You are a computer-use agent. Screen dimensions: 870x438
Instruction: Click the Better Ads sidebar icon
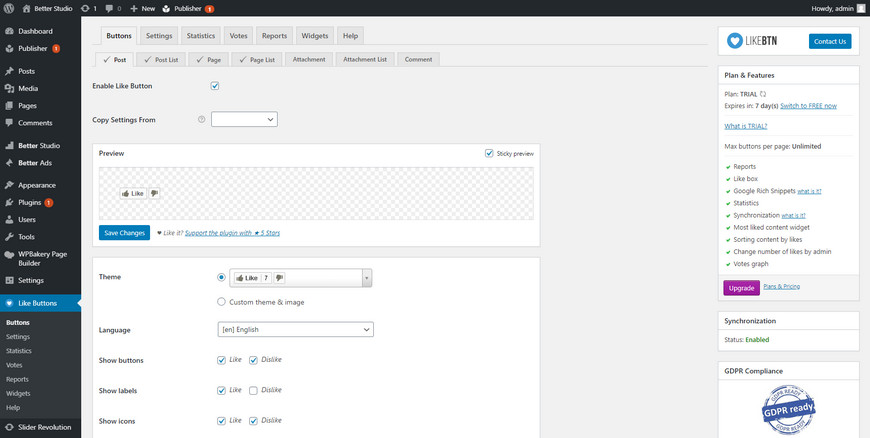point(9,163)
